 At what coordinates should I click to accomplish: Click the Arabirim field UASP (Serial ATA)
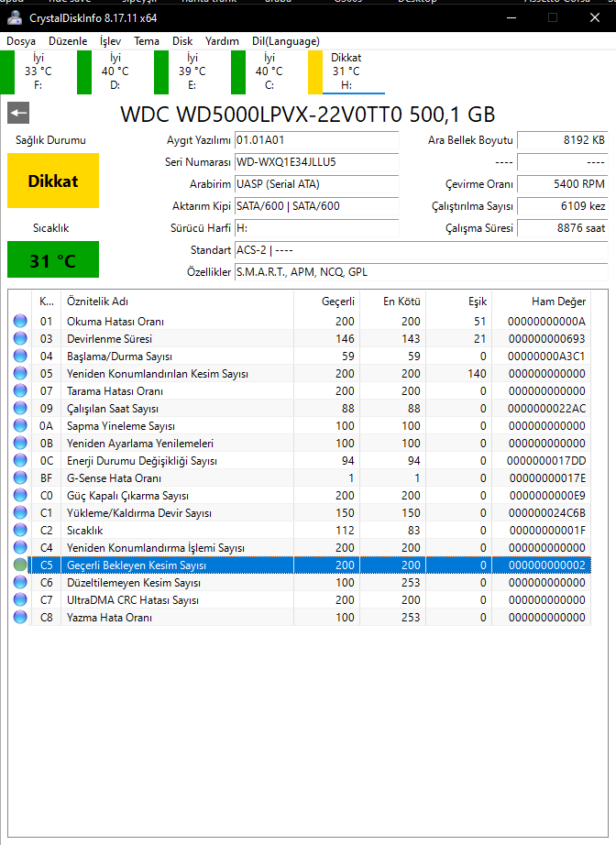[x=317, y=184]
